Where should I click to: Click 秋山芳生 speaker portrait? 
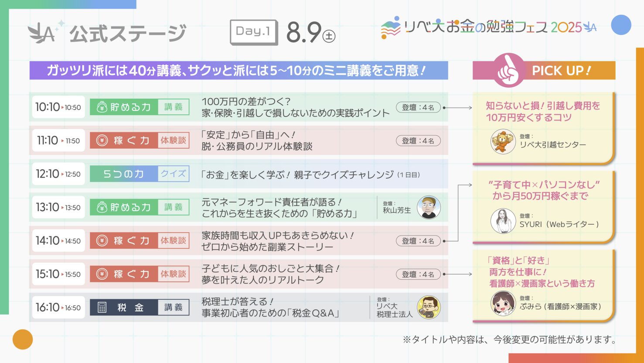point(429,207)
